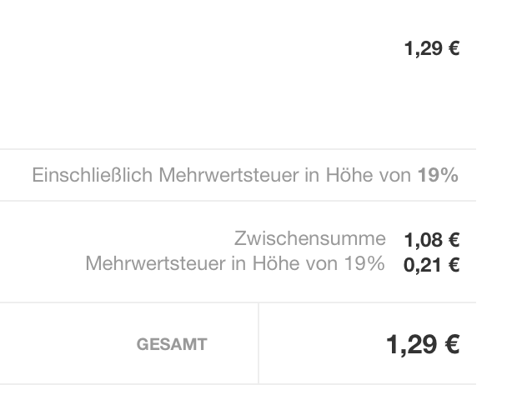The height and width of the screenshot is (395, 532).
Task: Click vertical divider between GESAMT and total
Action: pos(258,343)
